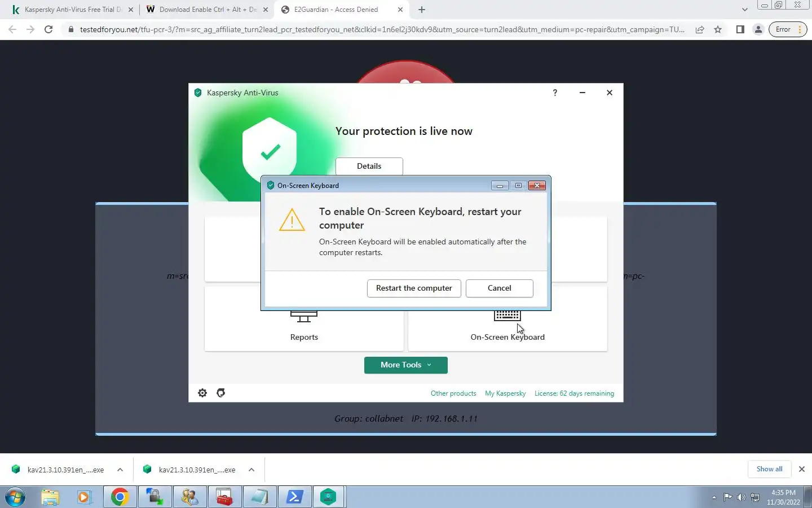Viewport: 812px width, 508px height.
Task: Open Kaspersky taskbar icon
Action: pyautogui.click(x=329, y=497)
